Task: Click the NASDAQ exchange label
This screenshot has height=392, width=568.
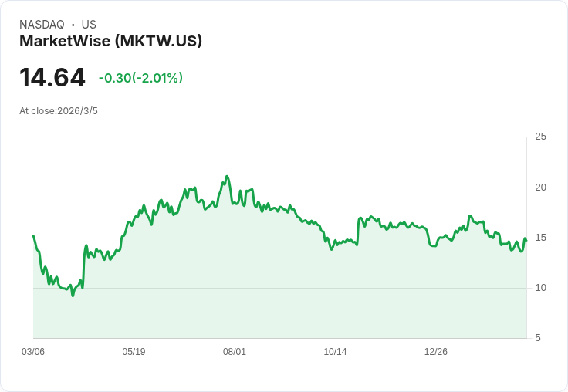Action: click(42, 25)
